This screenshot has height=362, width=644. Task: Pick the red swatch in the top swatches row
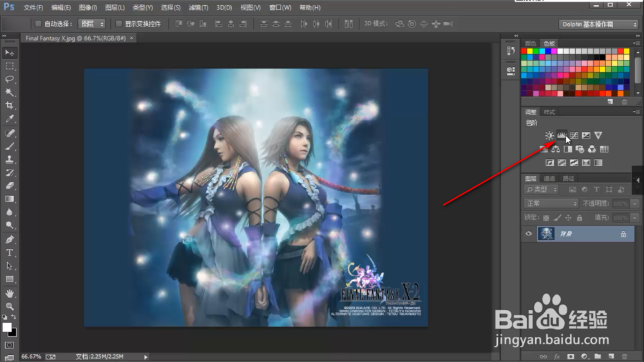pyautogui.click(x=524, y=51)
